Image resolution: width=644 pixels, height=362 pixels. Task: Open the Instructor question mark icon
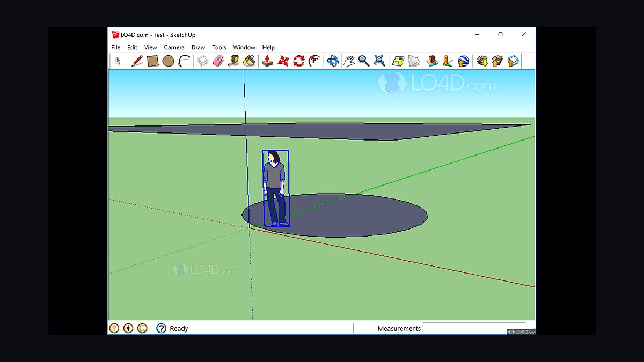[161, 328]
